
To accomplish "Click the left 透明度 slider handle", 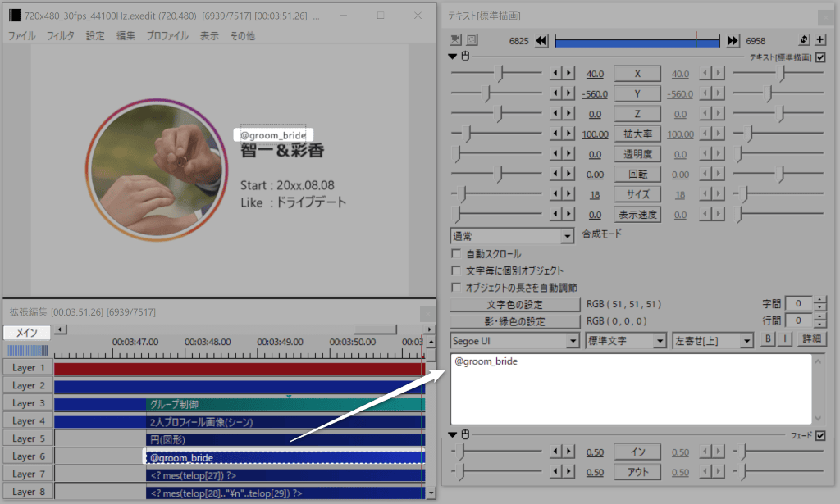I will pyautogui.click(x=457, y=154).
